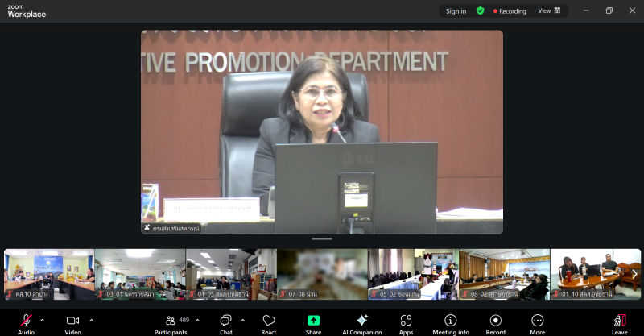The width and height of the screenshot is (644, 336).
Task: Click the React heart icon
Action: [x=269, y=321]
